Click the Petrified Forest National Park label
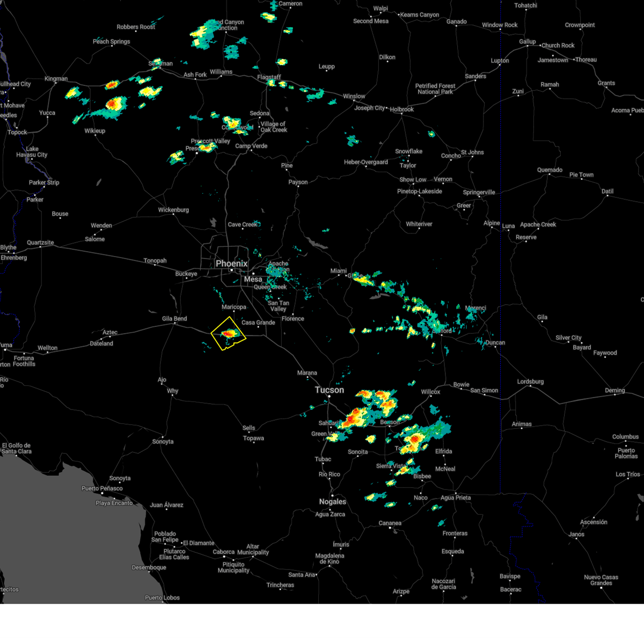The width and height of the screenshot is (644, 644). click(436, 87)
